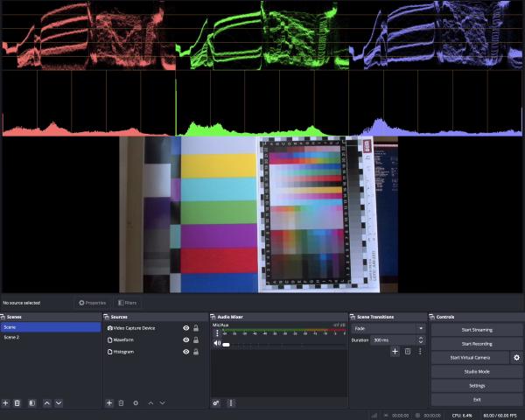Click the video capture preview image

pyautogui.click(x=258, y=214)
